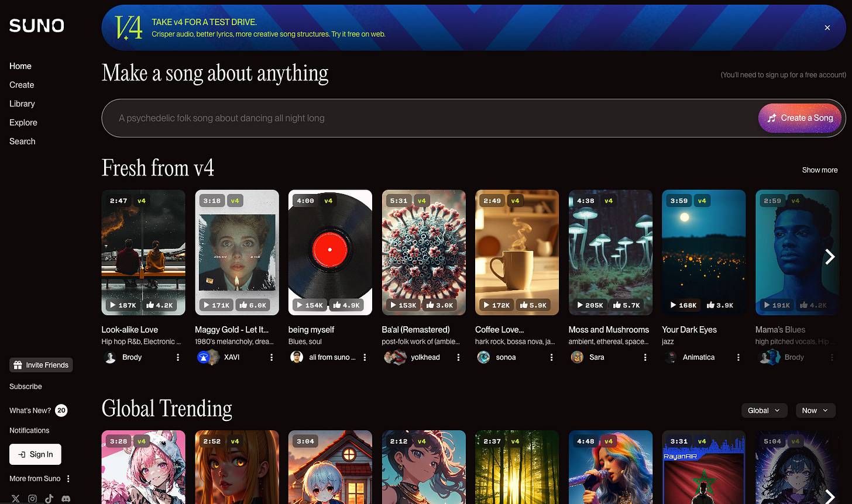
Task: Open Suno's Discord icon link
Action: 66,498
